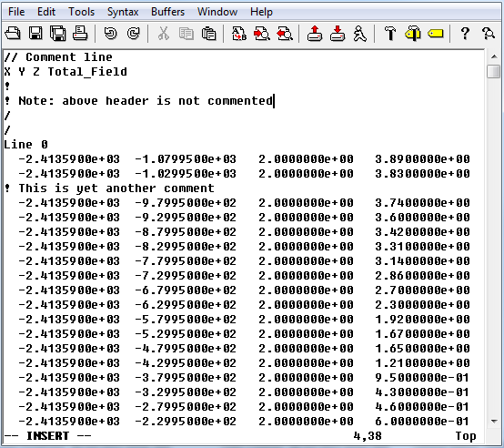Image resolution: width=504 pixels, height=448 pixels.
Task: Click the value -3.2995000e+02
Action: point(186,392)
